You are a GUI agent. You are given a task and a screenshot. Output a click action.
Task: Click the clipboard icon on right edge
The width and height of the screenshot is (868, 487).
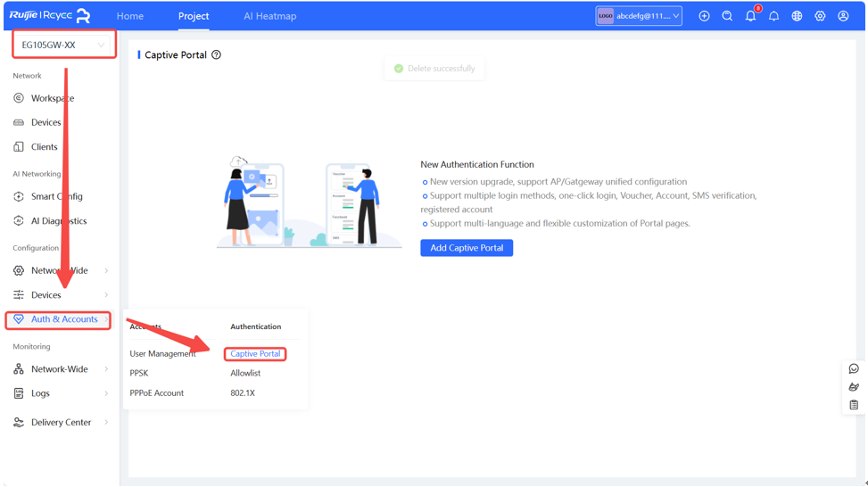point(854,405)
